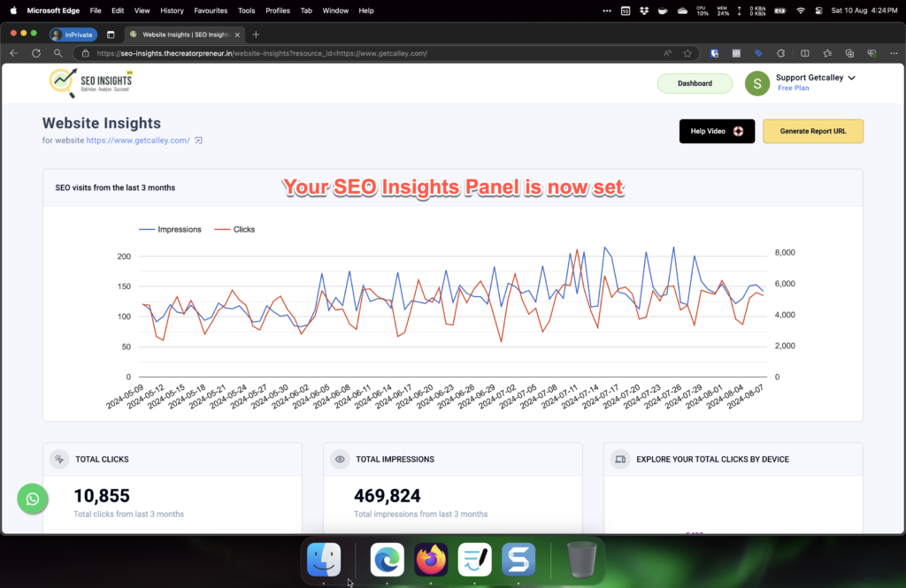906x588 pixels.
Task: Open the Trash in the Dock
Action: [581, 559]
